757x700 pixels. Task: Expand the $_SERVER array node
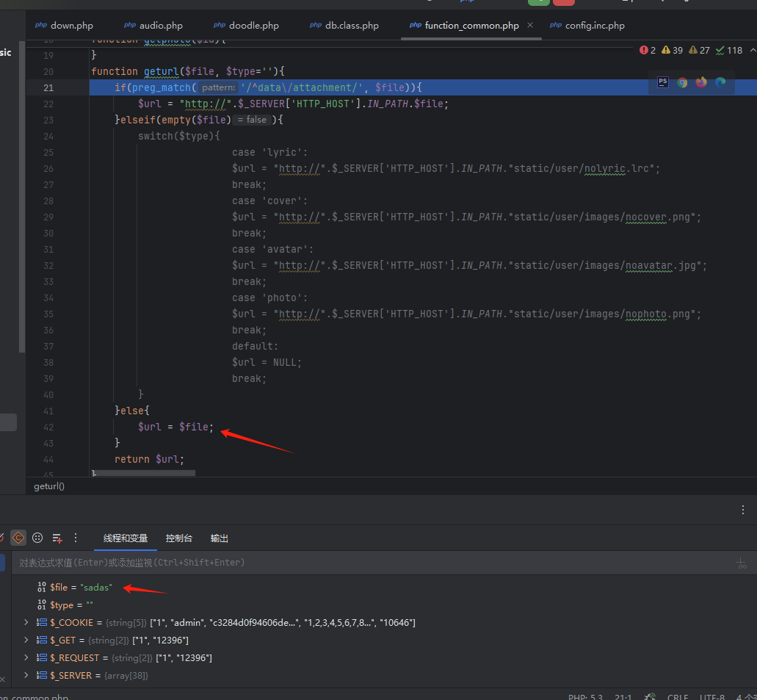[x=26, y=675]
